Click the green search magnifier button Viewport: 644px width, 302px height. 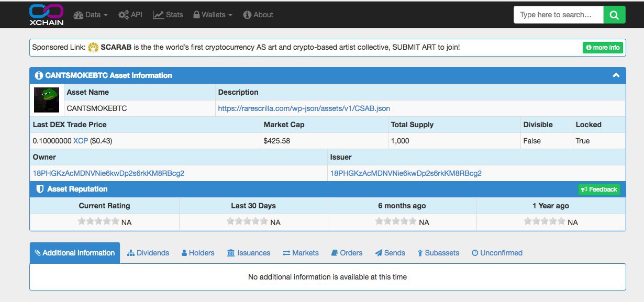pyautogui.click(x=615, y=15)
